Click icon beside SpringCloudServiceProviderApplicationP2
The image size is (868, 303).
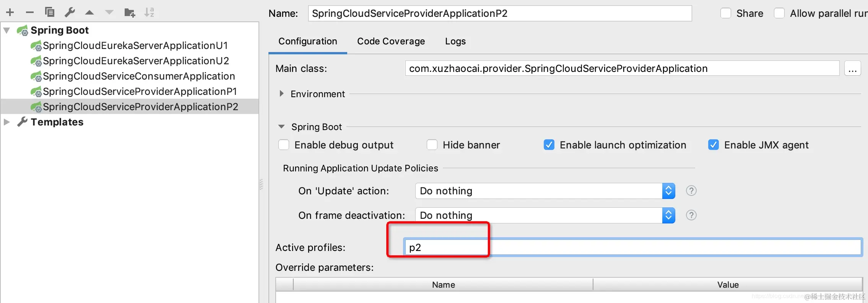click(36, 107)
